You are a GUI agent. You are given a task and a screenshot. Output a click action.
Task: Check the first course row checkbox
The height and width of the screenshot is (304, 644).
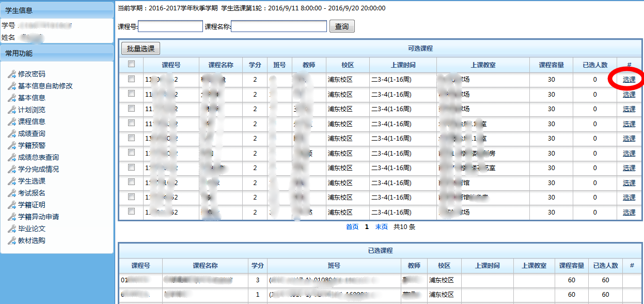pos(131,79)
